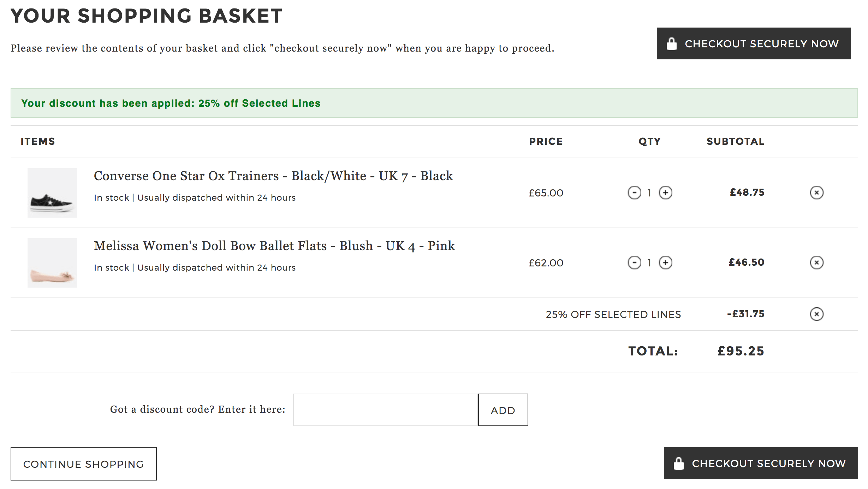Open the Converse trainers product thumbnail

[52, 193]
